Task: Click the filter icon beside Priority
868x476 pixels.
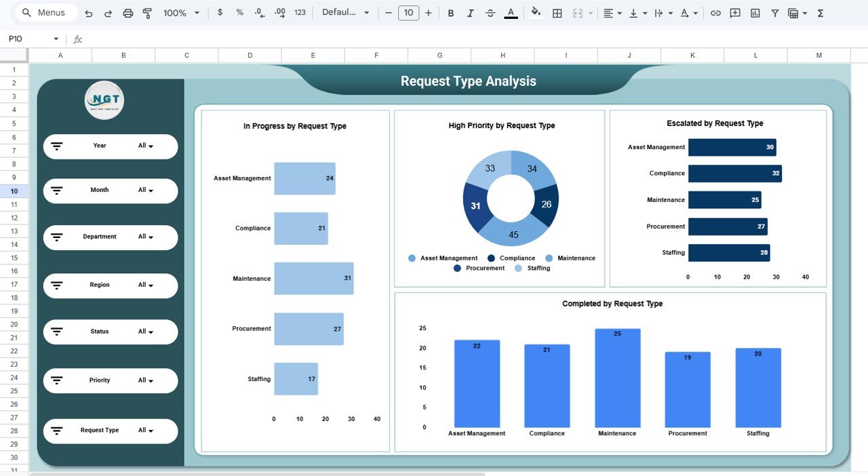Action: [57, 380]
